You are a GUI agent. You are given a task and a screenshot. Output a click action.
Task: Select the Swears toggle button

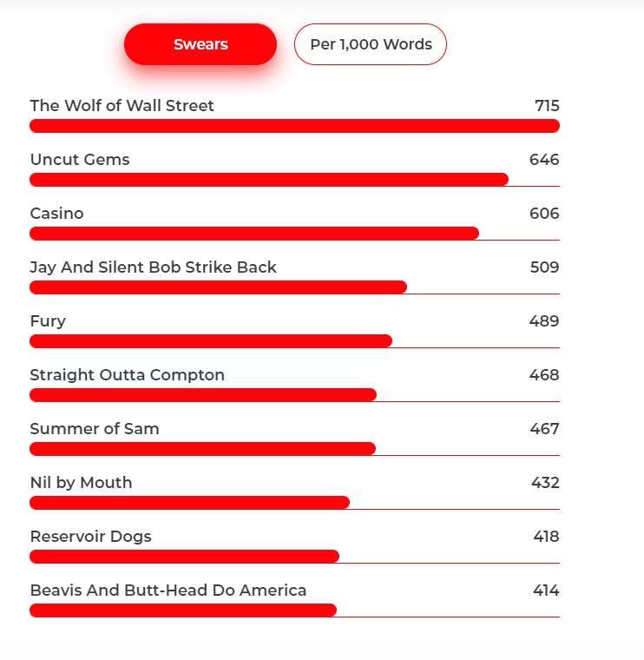[x=200, y=44]
